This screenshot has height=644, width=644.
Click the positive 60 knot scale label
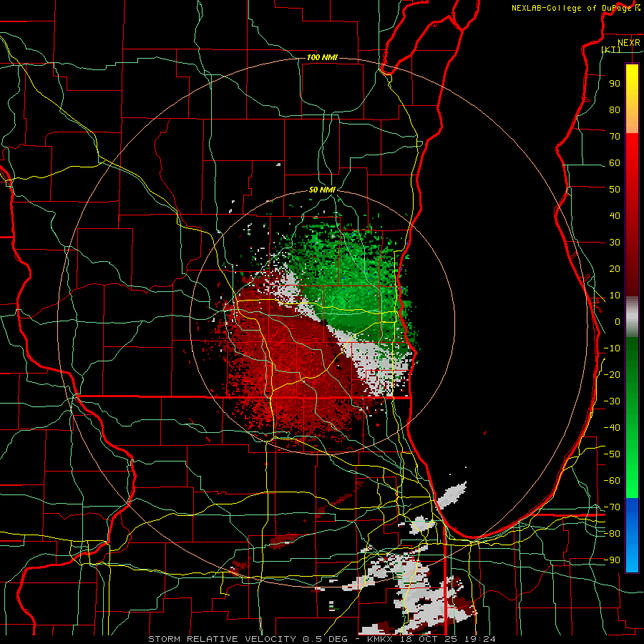coord(615,163)
